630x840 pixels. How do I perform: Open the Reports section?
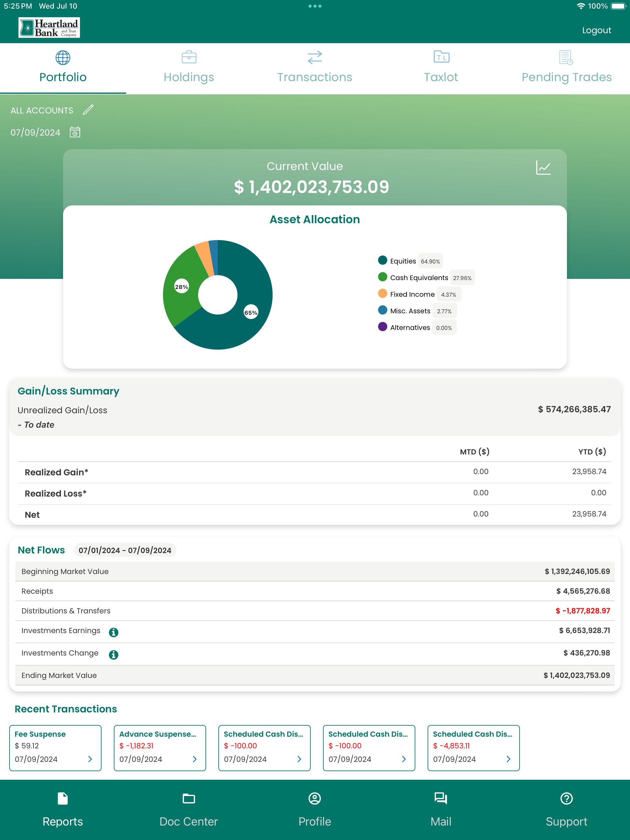click(63, 809)
